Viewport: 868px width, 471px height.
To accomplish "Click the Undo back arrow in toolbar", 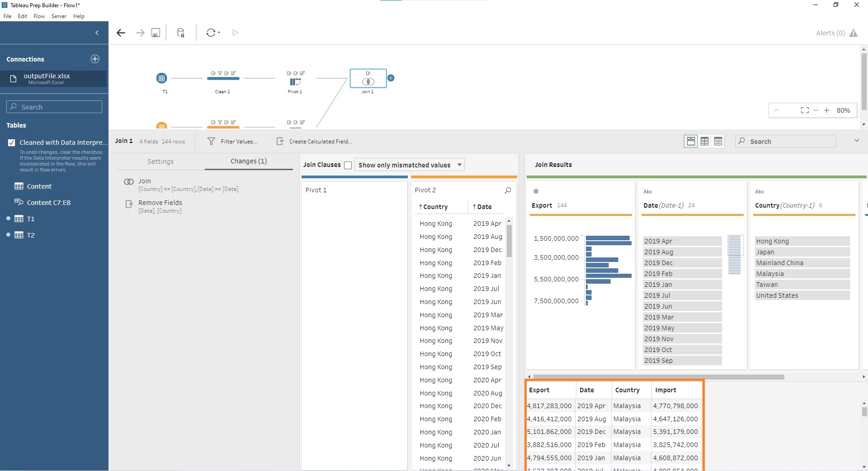I will coord(121,33).
